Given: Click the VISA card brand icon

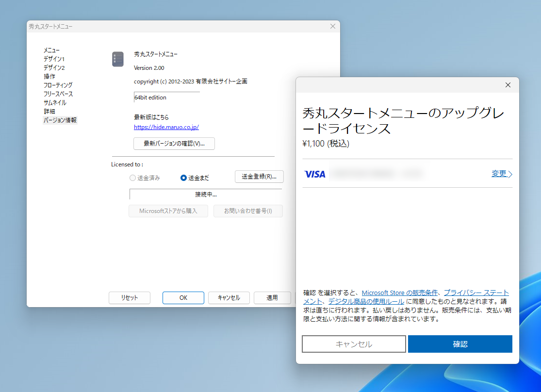Looking at the screenshot, I should click(314, 174).
